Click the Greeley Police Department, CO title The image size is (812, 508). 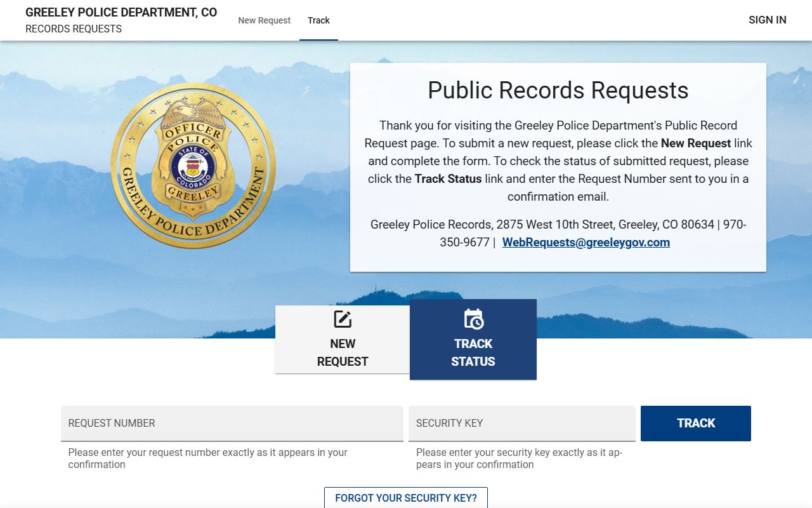[x=121, y=12]
